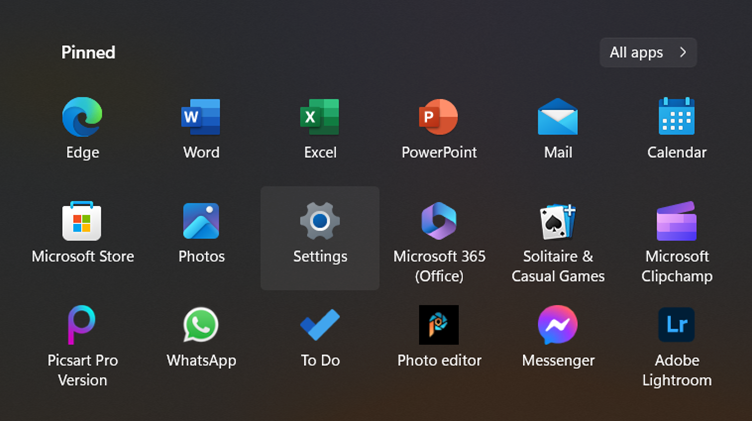The width and height of the screenshot is (752, 421).
Task: Open the Photos app
Action: (x=201, y=221)
